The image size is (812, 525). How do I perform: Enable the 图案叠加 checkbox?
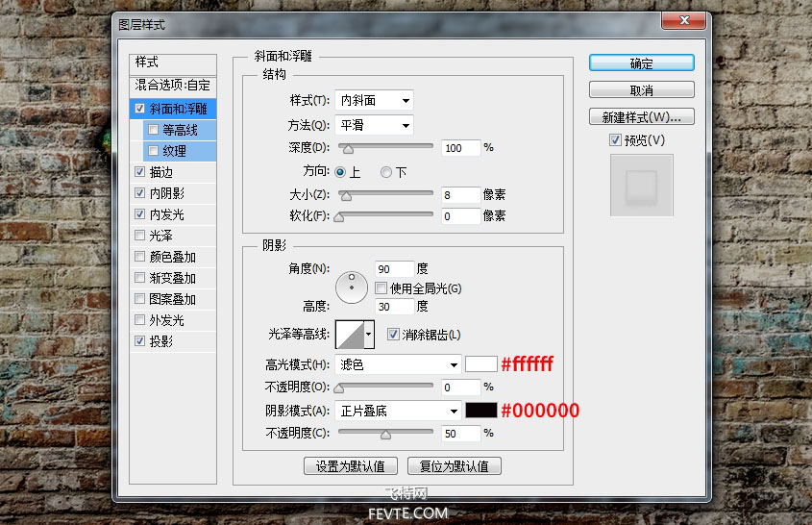[139, 299]
